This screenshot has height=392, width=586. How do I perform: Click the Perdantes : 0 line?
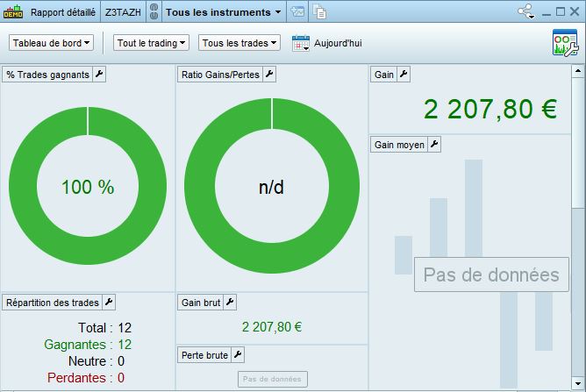86,378
